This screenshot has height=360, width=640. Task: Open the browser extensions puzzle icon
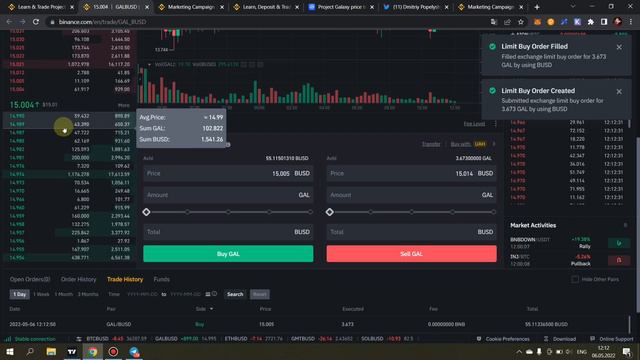[x=591, y=22]
